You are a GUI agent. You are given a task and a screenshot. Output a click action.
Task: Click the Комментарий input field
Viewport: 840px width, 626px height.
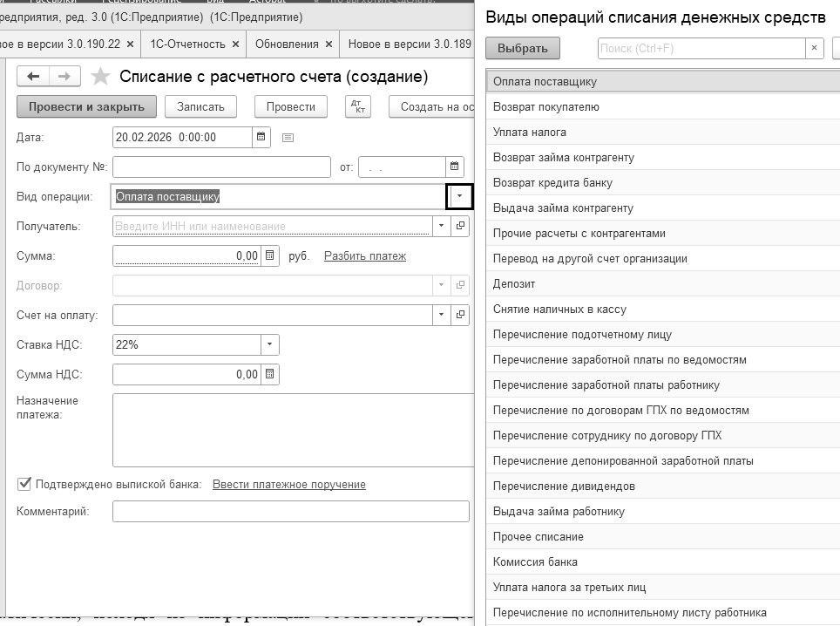click(291, 511)
